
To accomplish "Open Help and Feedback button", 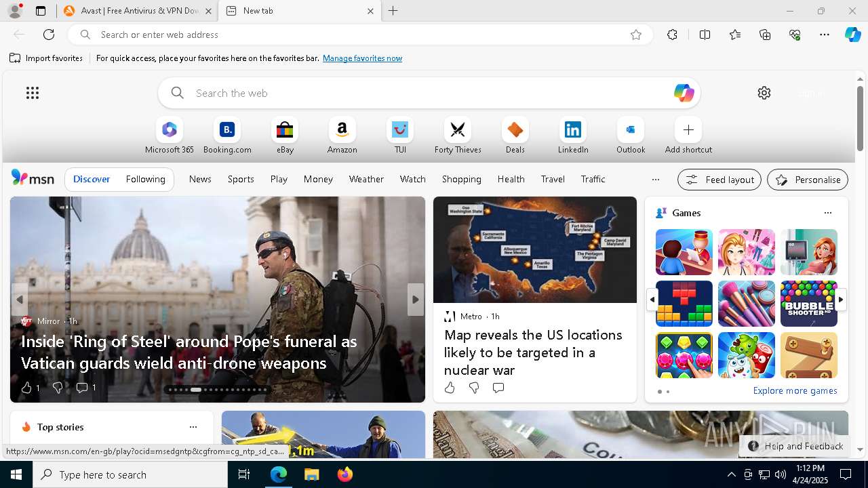I will 795,446.
